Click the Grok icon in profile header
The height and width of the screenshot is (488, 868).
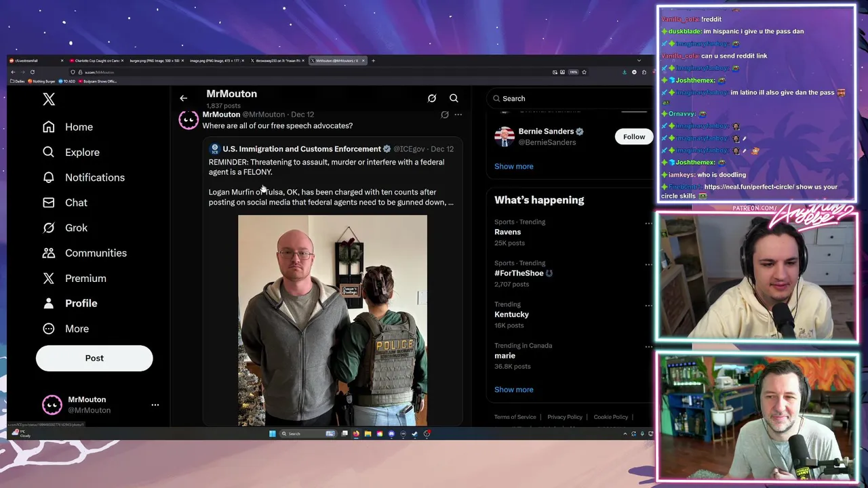[x=432, y=98]
